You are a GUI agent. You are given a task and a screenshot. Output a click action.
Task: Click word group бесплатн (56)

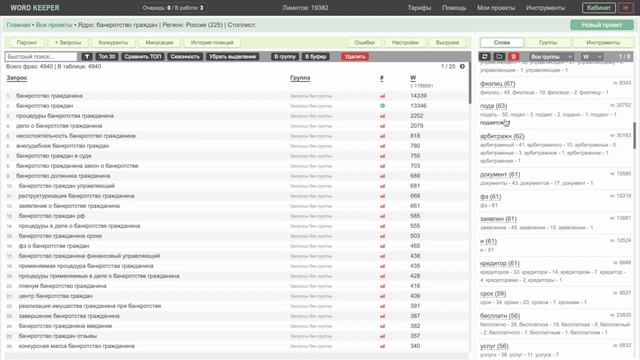(x=500, y=316)
